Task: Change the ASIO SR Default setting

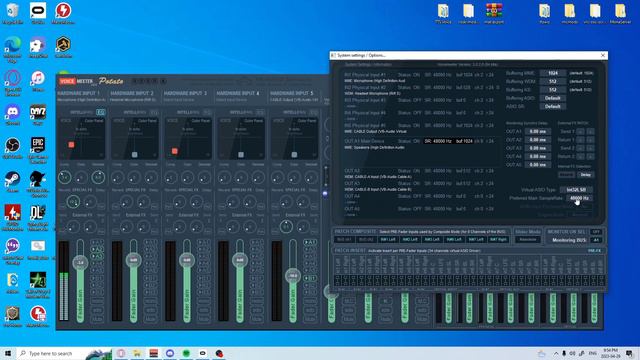Action: tap(553, 106)
